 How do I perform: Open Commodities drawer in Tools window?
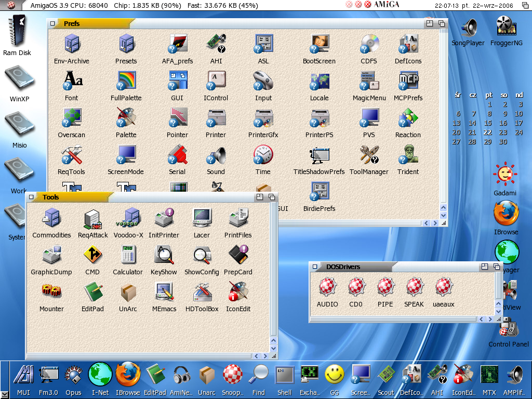pyautogui.click(x=51, y=218)
